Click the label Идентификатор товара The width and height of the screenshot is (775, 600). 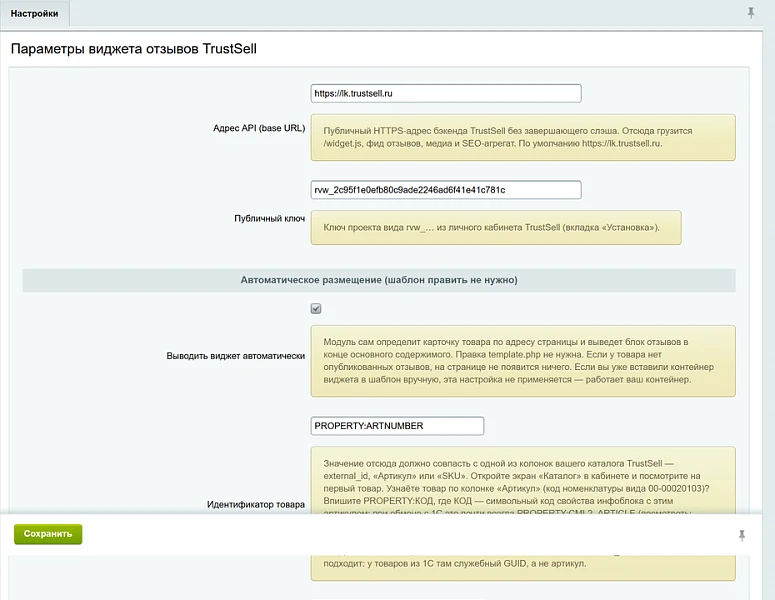coord(256,504)
